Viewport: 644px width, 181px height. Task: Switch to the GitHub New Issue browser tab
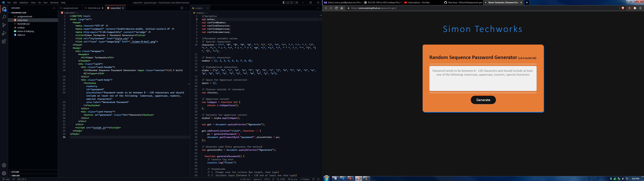[463, 3]
